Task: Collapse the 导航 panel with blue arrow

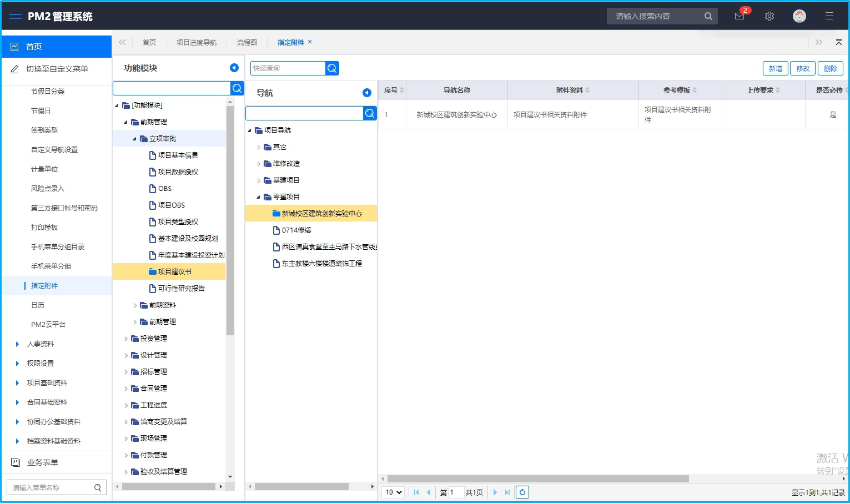Action: tap(367, 93)
